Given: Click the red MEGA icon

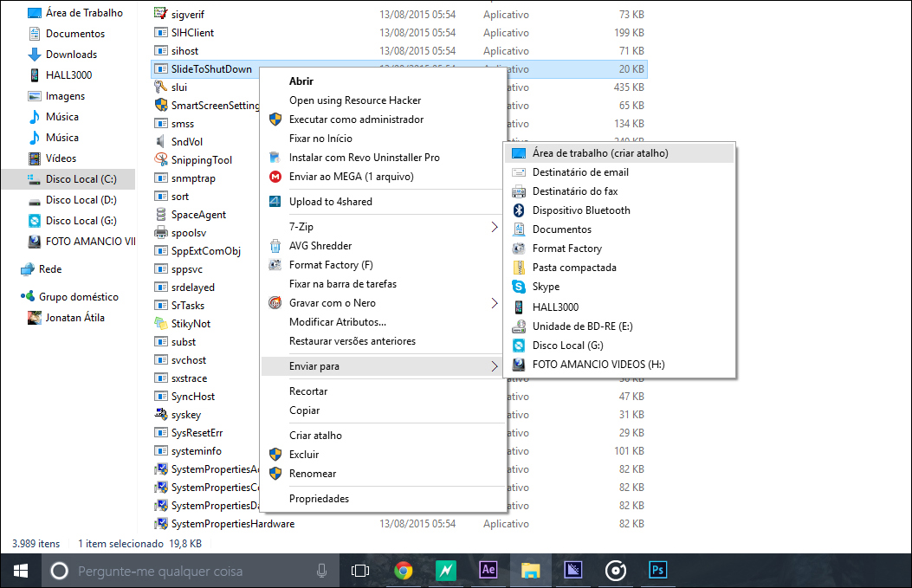Looking at the screenshot, I should pyautogui.click(x=275, y=176).
